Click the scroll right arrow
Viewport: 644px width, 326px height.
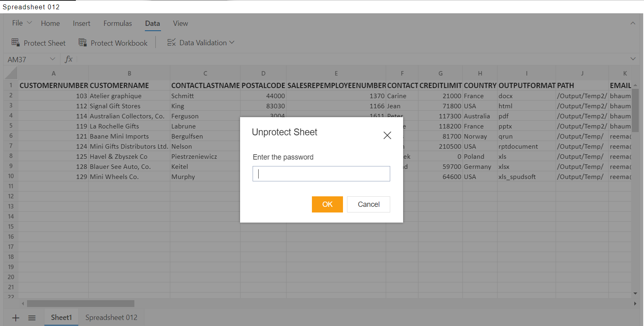(x=635, y=303)
